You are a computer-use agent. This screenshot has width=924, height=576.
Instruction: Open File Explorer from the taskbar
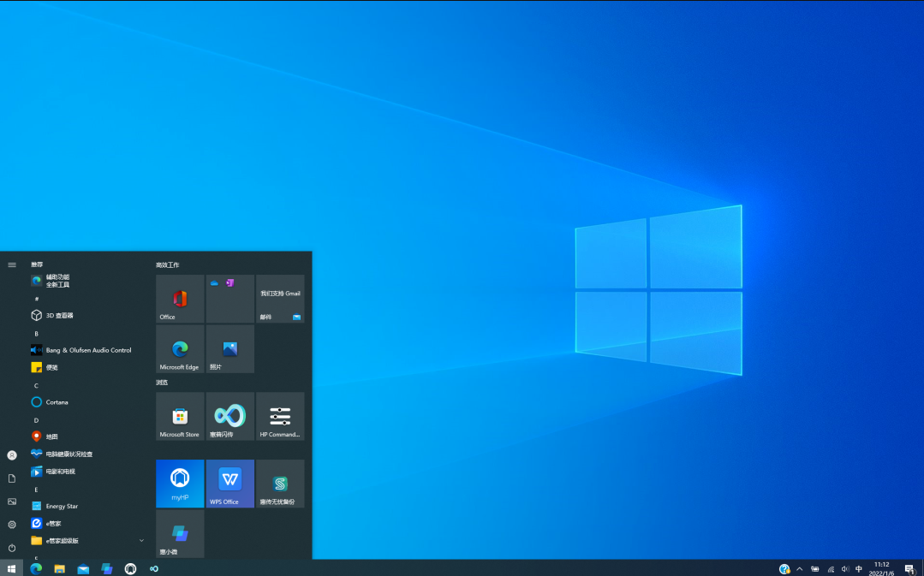pos(60,568)
